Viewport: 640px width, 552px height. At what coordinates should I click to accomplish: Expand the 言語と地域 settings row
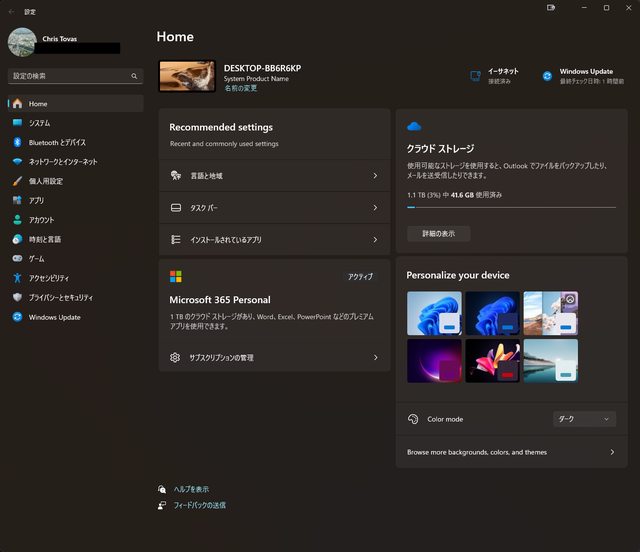click(274, 176)
